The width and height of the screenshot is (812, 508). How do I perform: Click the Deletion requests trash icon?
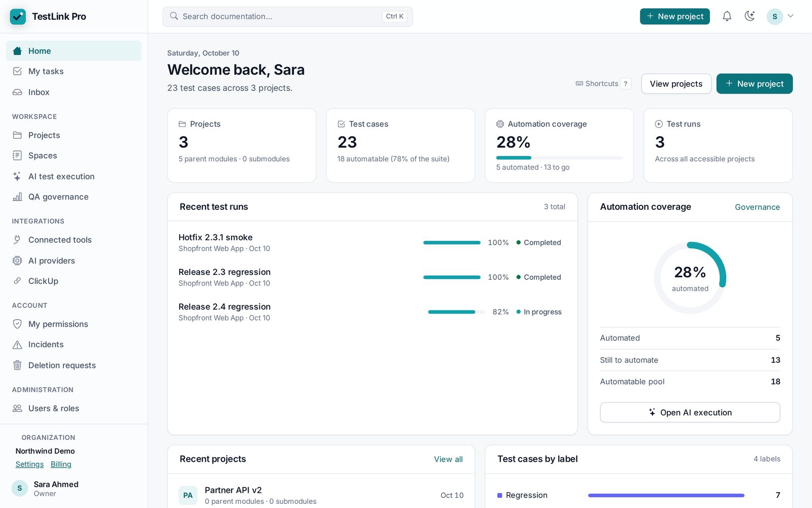point(17,365)
